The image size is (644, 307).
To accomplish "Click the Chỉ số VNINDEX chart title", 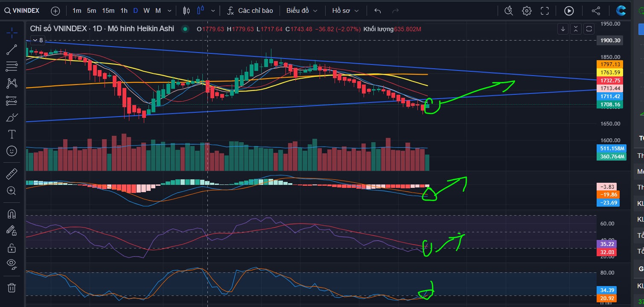I will point(102,29).
